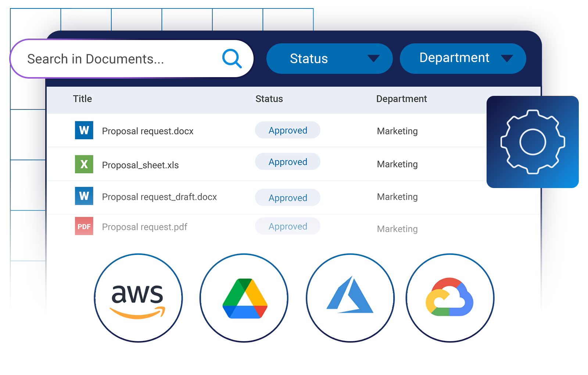Expand the Department filter dropdown
588x375 pixels.
[463, 59]
